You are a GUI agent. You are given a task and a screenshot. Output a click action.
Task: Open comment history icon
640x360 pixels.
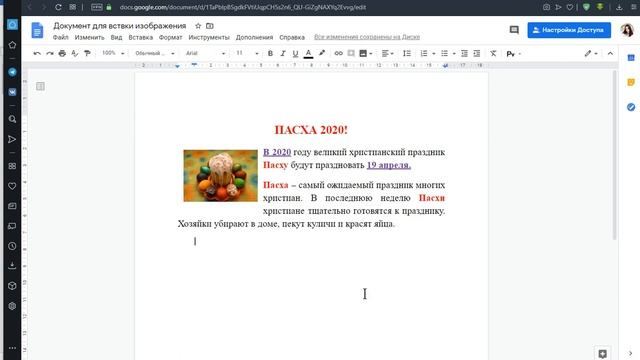(x=514, y=30)
